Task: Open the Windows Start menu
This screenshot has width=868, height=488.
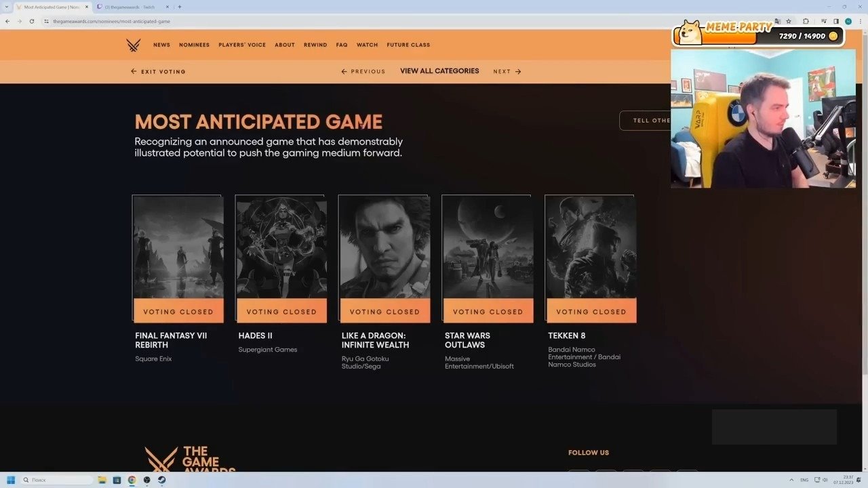Action: [x=11, y=480]
